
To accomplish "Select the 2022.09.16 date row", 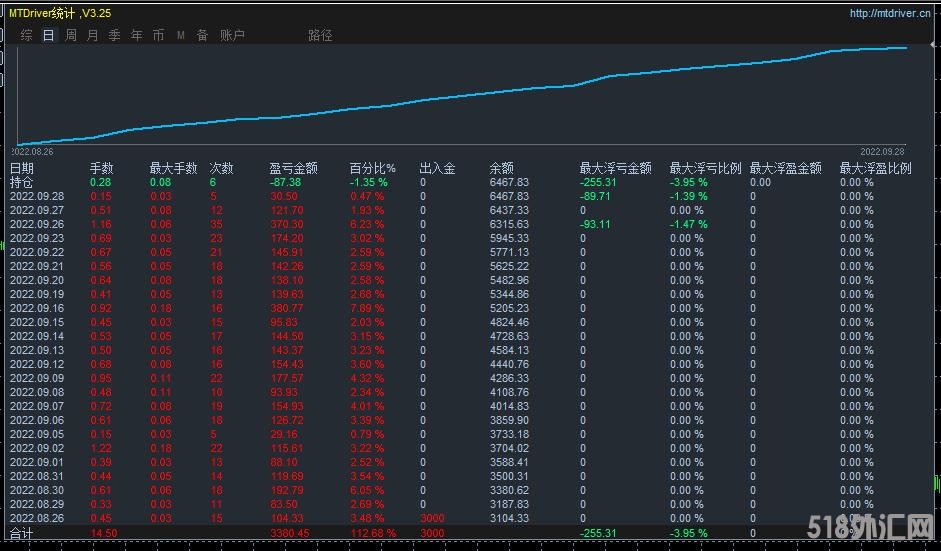I will pyautogui.click(x=37, y=308).
